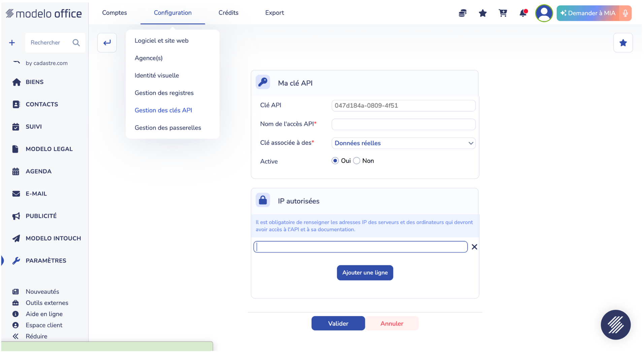This screenshot has width=644, height=352.
Task: Open Modelo Legal section
Action: (43, 149)
